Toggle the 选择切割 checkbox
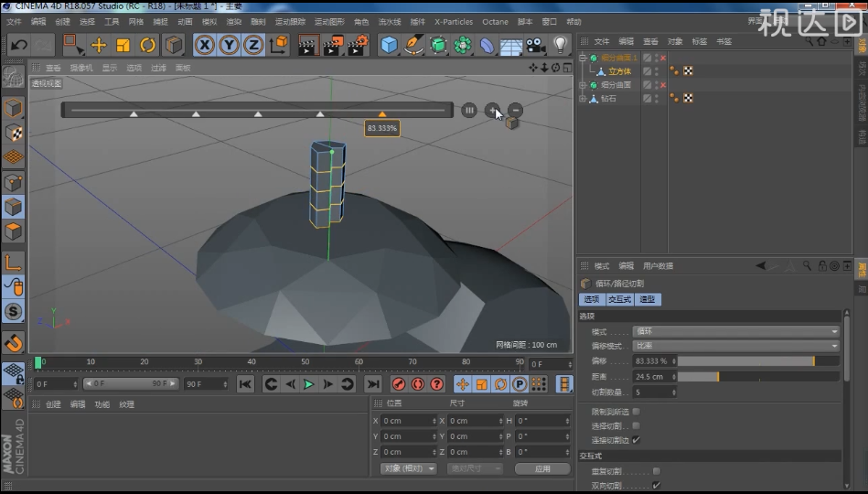The width and height of the screenshot is (868, 494). (636, 426)
